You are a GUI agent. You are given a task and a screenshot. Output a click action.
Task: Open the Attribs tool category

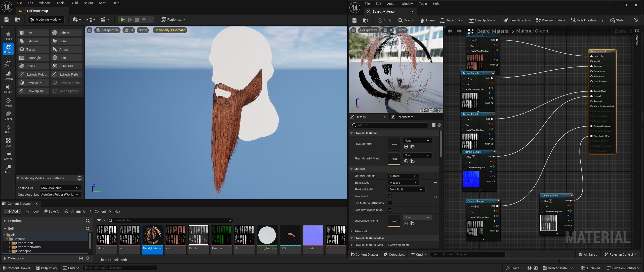coord(8,155)
